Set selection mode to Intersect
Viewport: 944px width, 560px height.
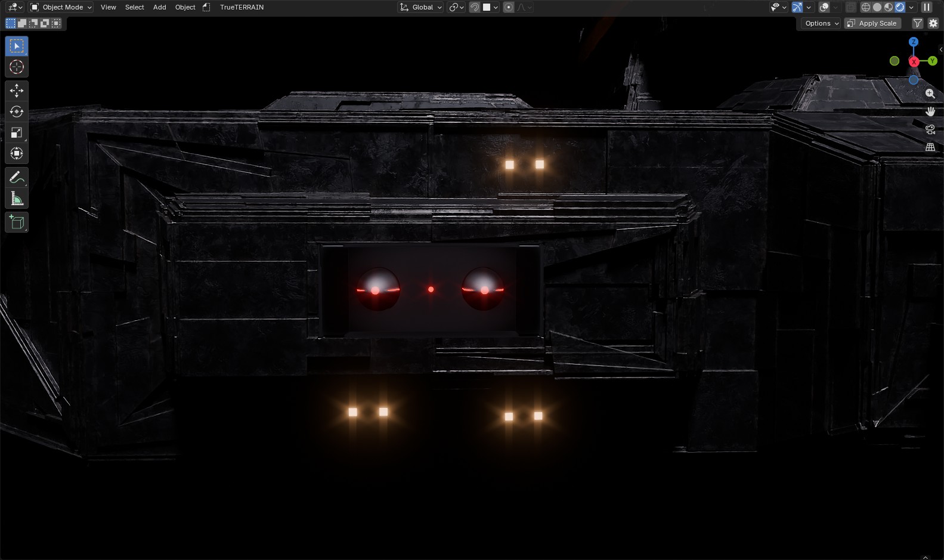coord(56,23)
